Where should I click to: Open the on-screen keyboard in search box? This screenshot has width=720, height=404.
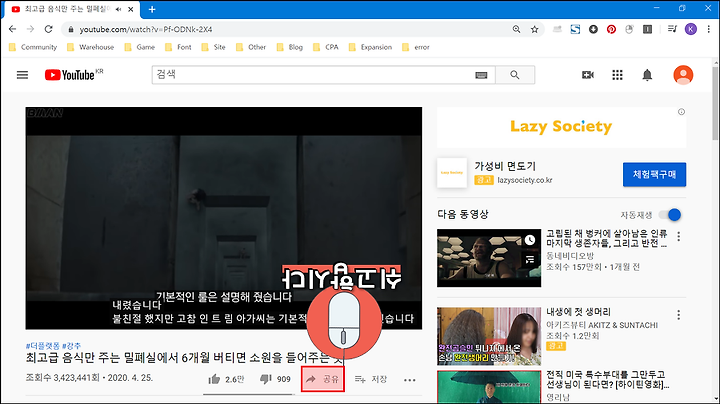click(481, 75)
